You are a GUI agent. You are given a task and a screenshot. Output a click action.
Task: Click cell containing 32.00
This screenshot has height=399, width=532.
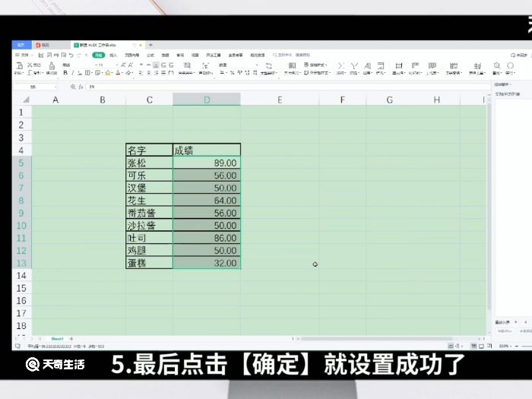(207, 263)
